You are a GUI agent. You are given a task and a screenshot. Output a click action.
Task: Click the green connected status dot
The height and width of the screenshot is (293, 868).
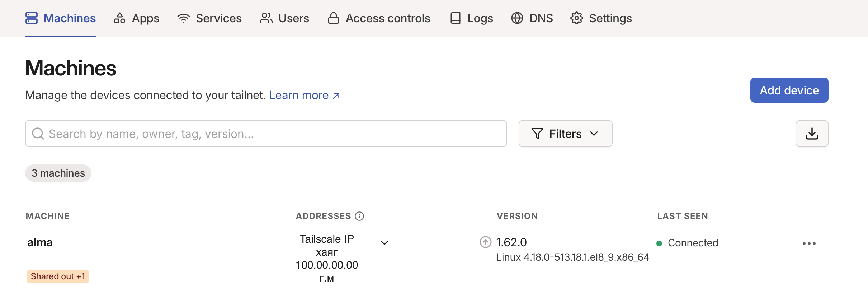pos(659,243)
